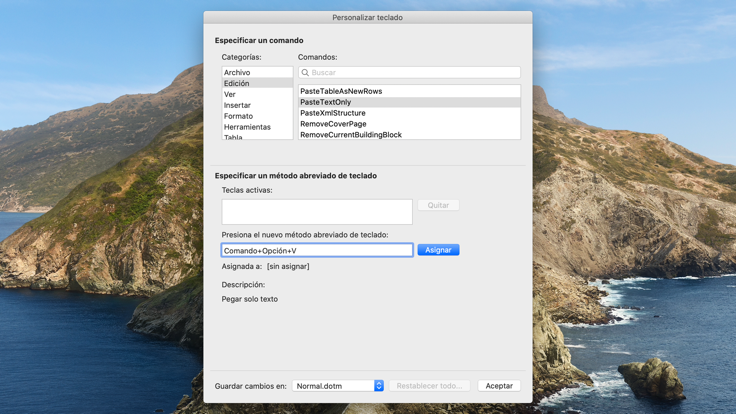This screenshot has width=736, height=414.
Task: Select the RemoveCoverPage command
Action: coord(409,123)
